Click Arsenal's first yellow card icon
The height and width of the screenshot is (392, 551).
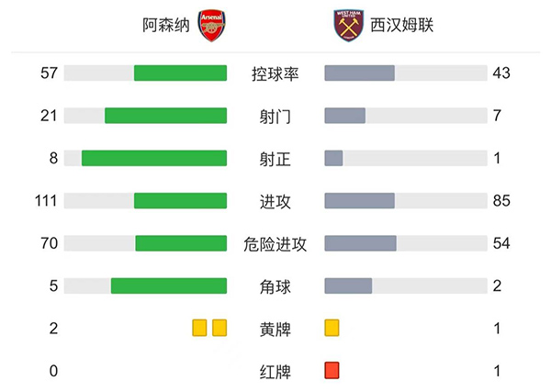point(199,328)
